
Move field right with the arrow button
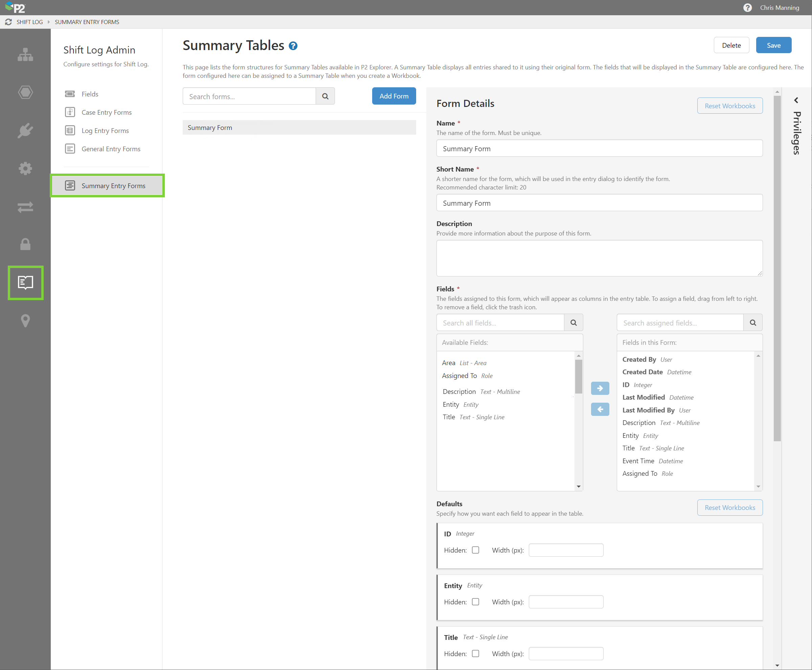(x=600, y=388)
